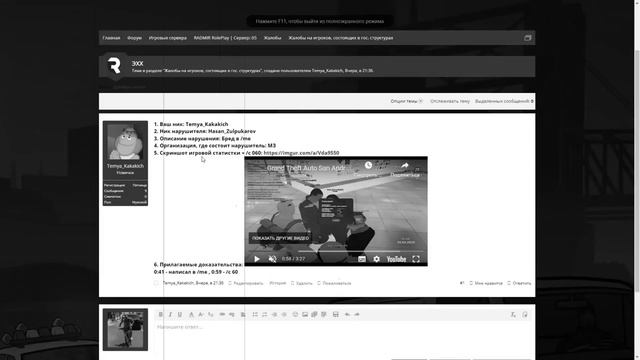Insert link using editor toolbar
The image size is (640, 360).
[x=222, y=314]
